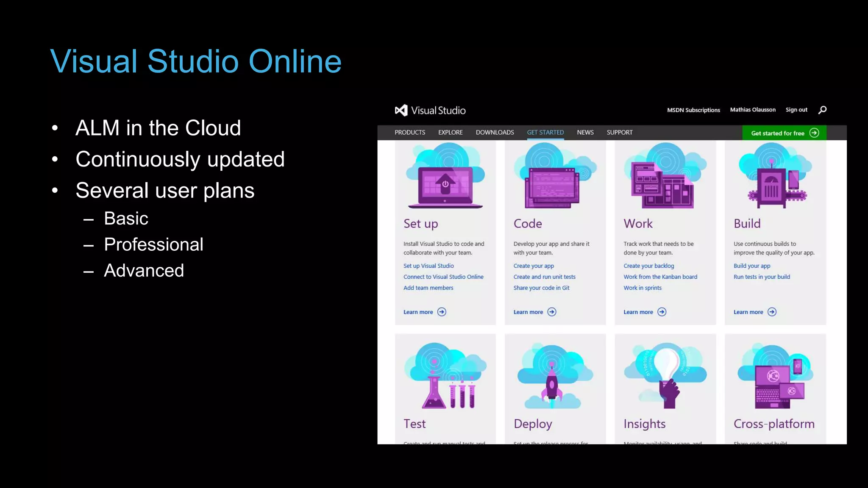Open the Create your backlog link
The width and height of the screenshot is (868, 488).
[648, 266]
